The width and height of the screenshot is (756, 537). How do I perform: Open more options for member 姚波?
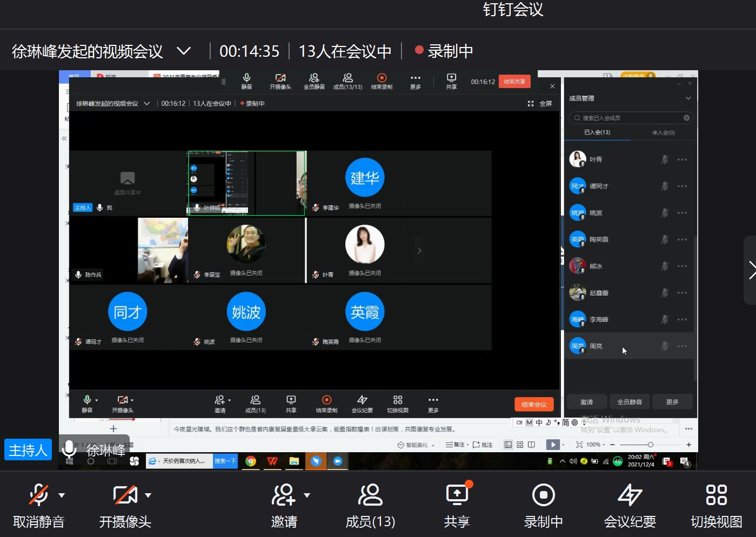click(x=682, y=213)
